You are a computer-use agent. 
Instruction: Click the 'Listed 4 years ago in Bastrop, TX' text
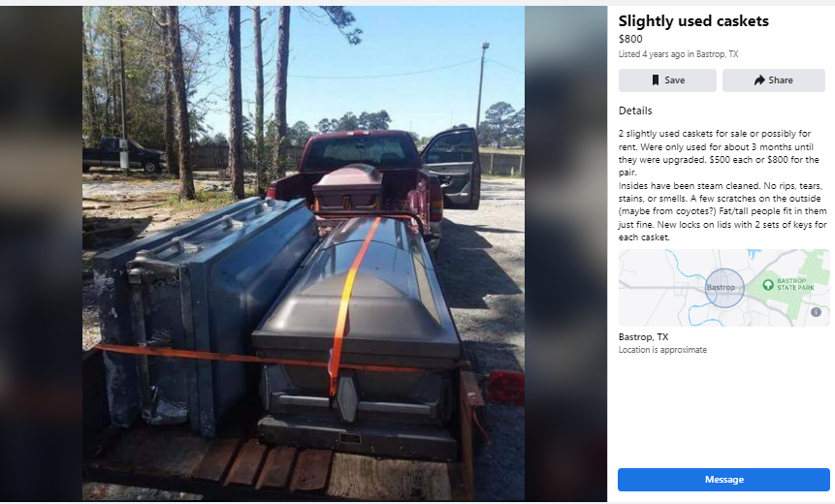coord(678,54)
